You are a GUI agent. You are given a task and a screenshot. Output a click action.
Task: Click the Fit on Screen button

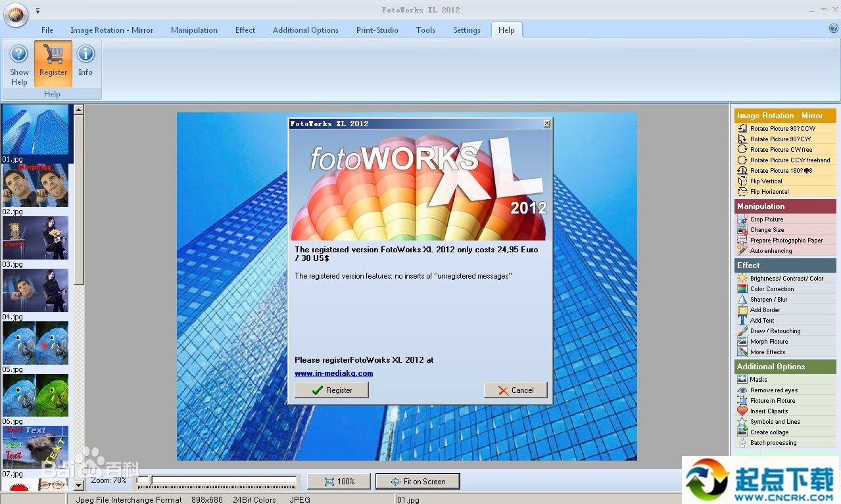pyautogui.click(x=418, y=482)
